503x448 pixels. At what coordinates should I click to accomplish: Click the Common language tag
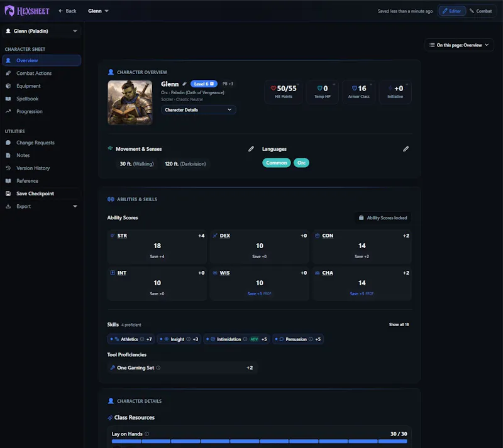pos(276,163)
